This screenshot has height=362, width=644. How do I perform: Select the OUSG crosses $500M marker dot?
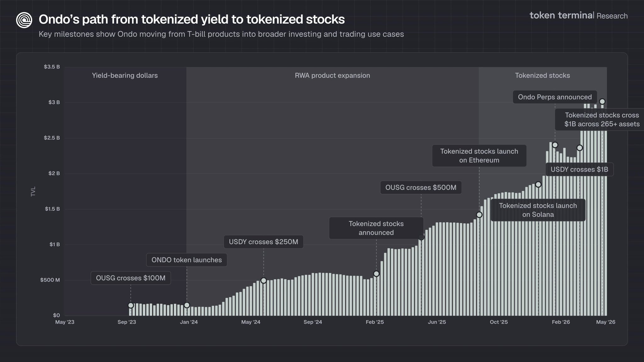pos(421,237)
